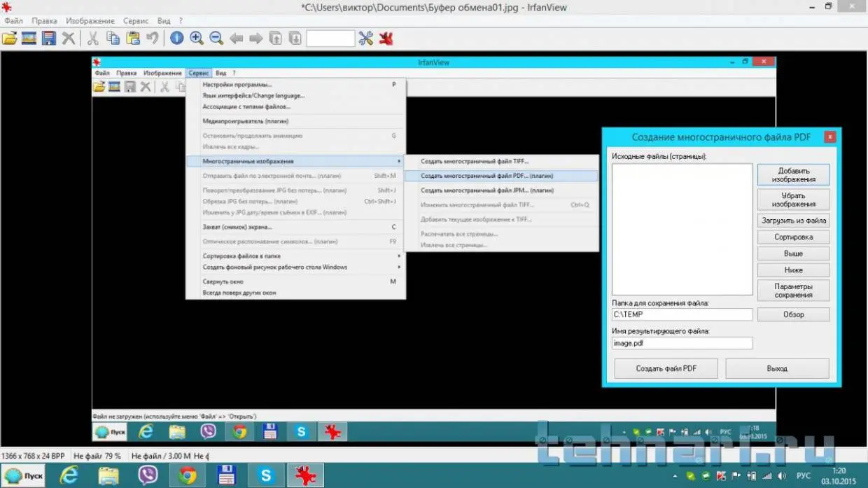Open the Вид menu in the outer menu bar
This screenshot has width=868, height=488.
[164, 21]
